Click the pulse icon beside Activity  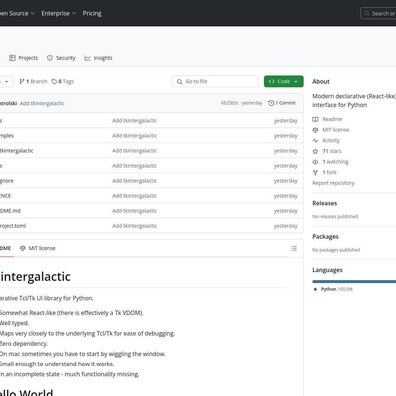tap(315, 140)
